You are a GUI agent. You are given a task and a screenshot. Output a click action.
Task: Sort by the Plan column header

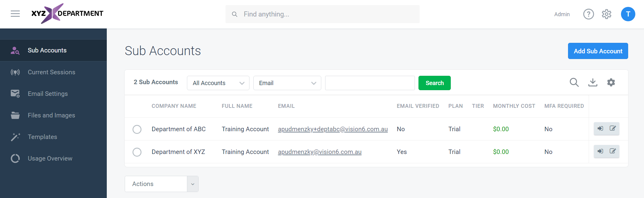tap(456, 106)
